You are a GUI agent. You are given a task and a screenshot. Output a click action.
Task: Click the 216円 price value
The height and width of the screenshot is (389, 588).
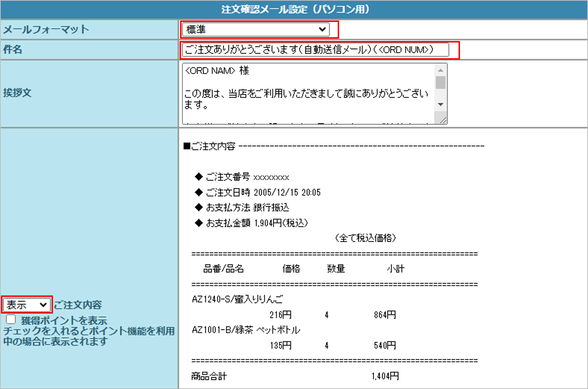point(280,315)
